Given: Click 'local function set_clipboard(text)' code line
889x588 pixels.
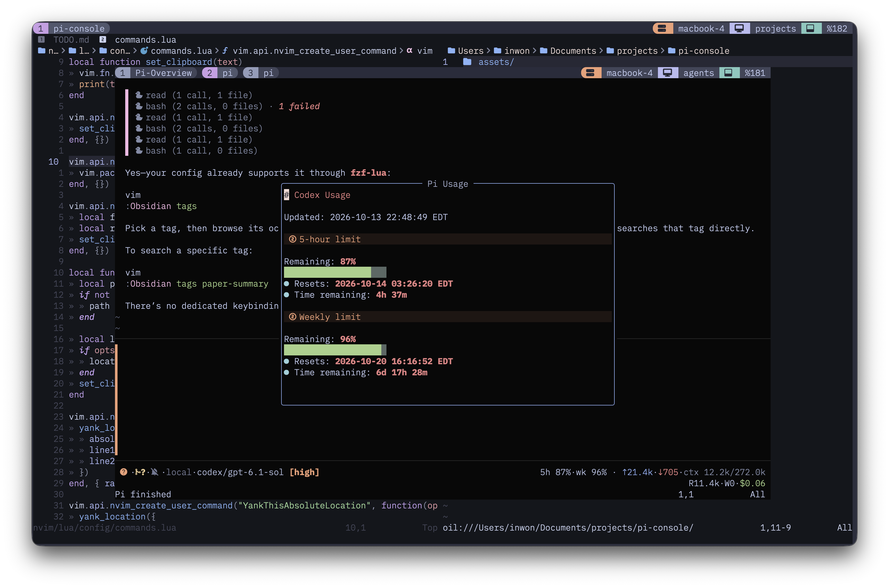Looking at the screenshot, I should point(156,62).
